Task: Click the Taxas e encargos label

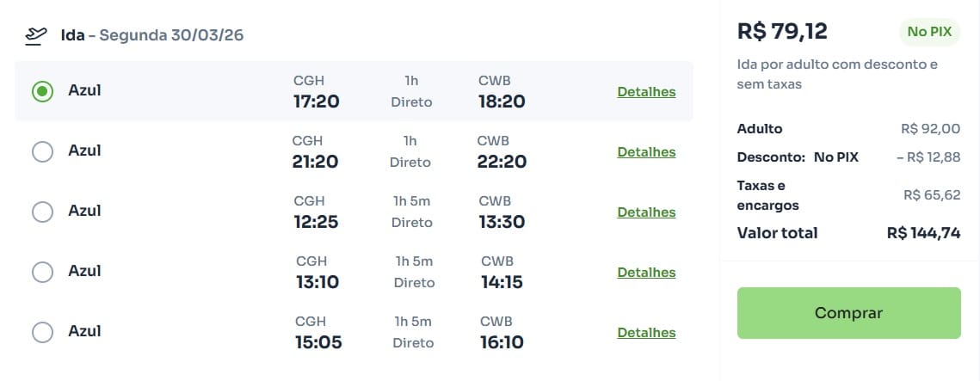Action: (x=767, y=195)
